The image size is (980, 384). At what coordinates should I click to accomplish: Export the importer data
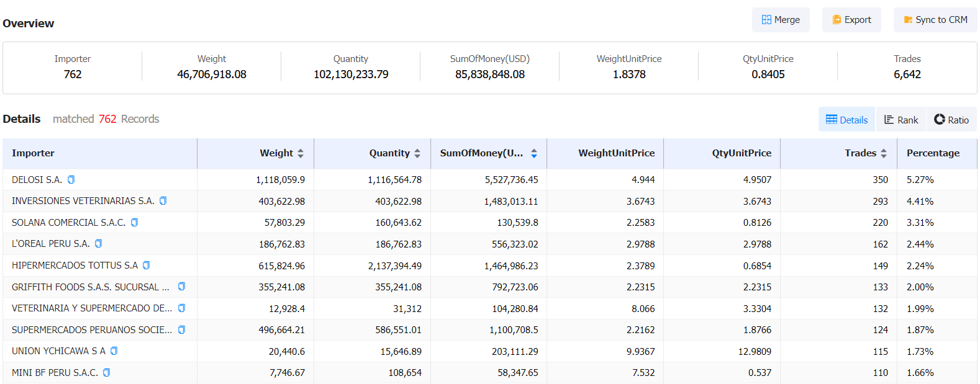tap(851, 20)
